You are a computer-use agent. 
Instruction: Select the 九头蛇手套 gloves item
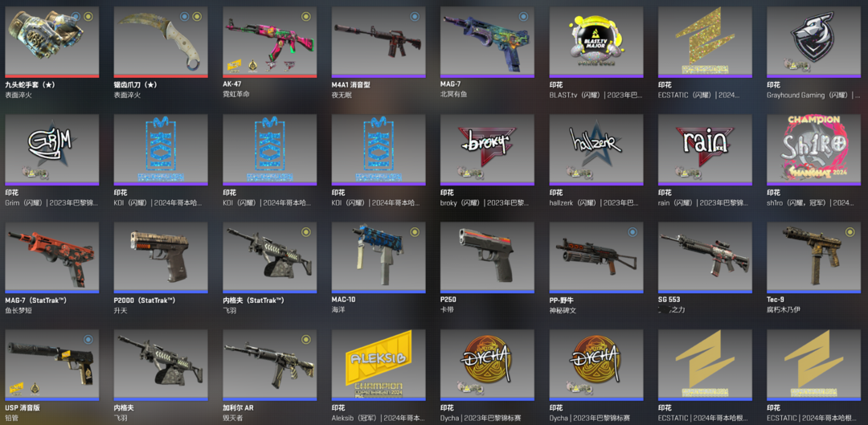click(52, 42)
